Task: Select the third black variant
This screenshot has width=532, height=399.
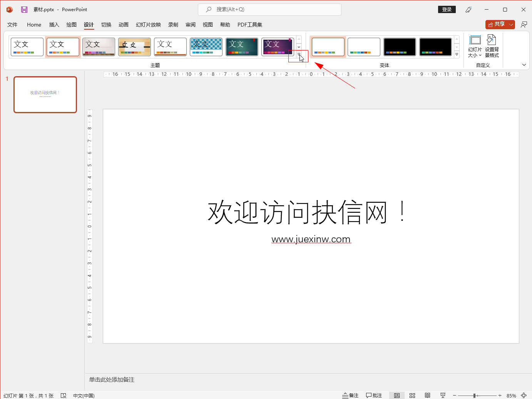Action: point(400,47)
